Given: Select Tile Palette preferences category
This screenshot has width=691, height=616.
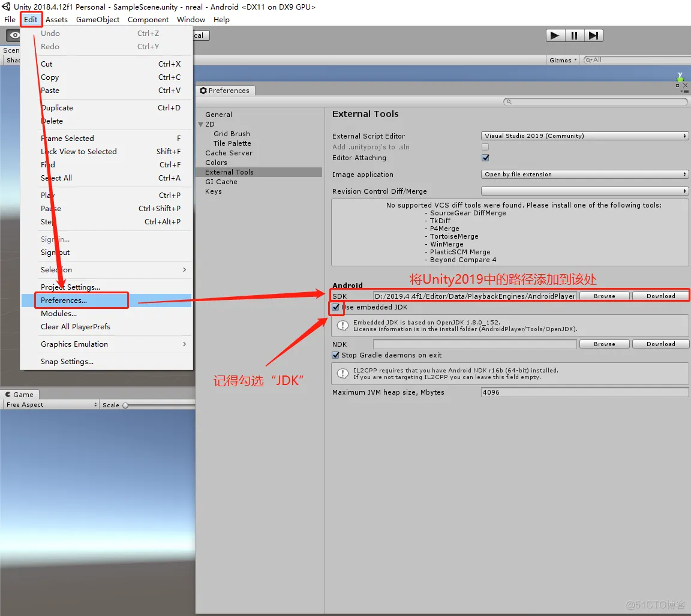Looking at the screenshot, I should click(232, 143).
